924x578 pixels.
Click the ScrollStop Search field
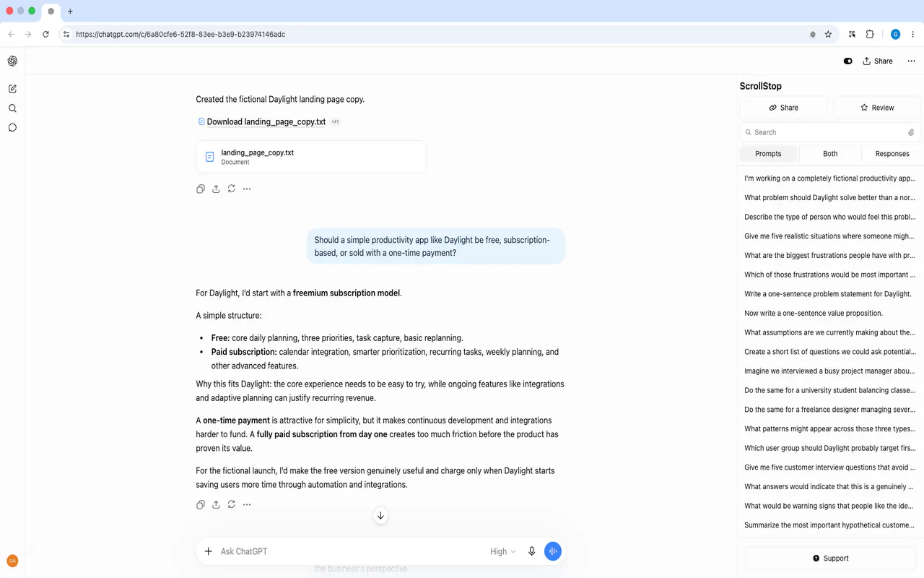tap(829, 132)
